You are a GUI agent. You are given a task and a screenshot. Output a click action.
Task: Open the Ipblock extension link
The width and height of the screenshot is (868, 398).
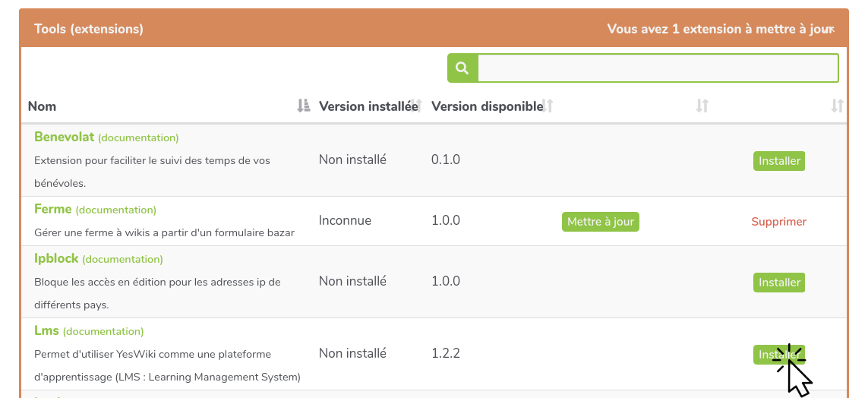[56, 258]
